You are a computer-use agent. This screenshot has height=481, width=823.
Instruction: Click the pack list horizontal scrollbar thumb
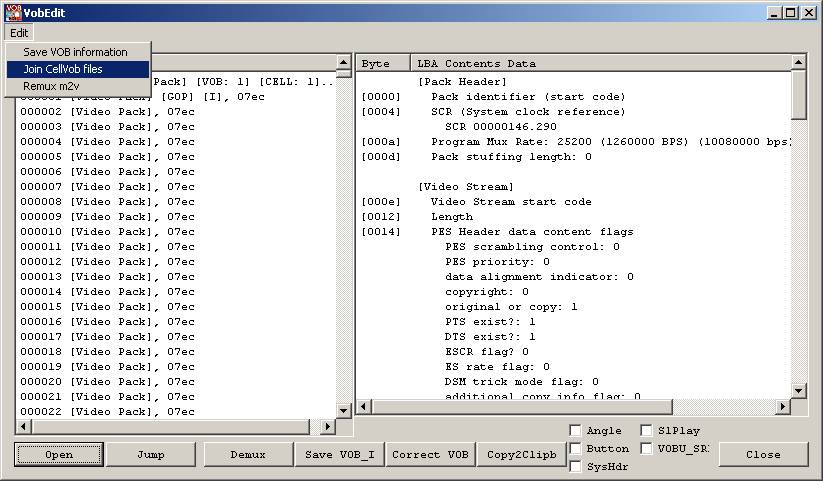point(170,426)
